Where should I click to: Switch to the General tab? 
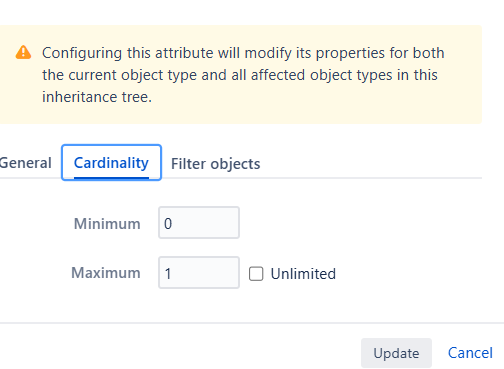pyautogui.click(x=25, y=163)
